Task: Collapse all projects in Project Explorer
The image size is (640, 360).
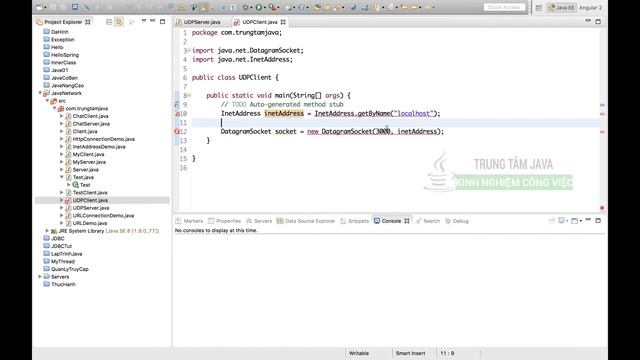Action: point(109,22)
